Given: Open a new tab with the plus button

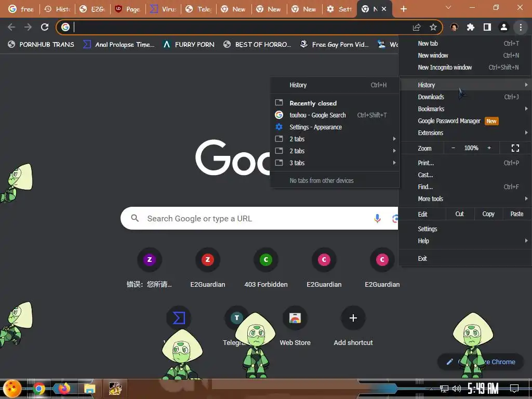Looking at the screenshot, I should (x=403, y=9).
